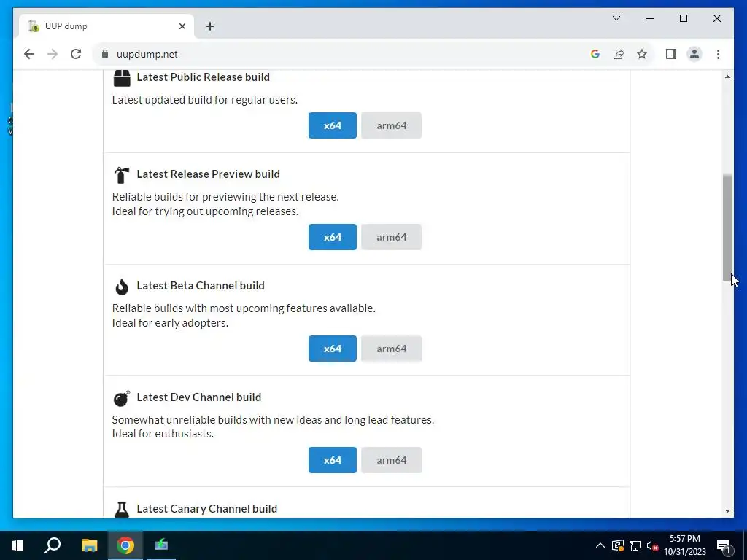The image size is (747, 560).
Task: Click the address bar URL uupdump.net
Action: pyautogui.click(x=147, y=54)
